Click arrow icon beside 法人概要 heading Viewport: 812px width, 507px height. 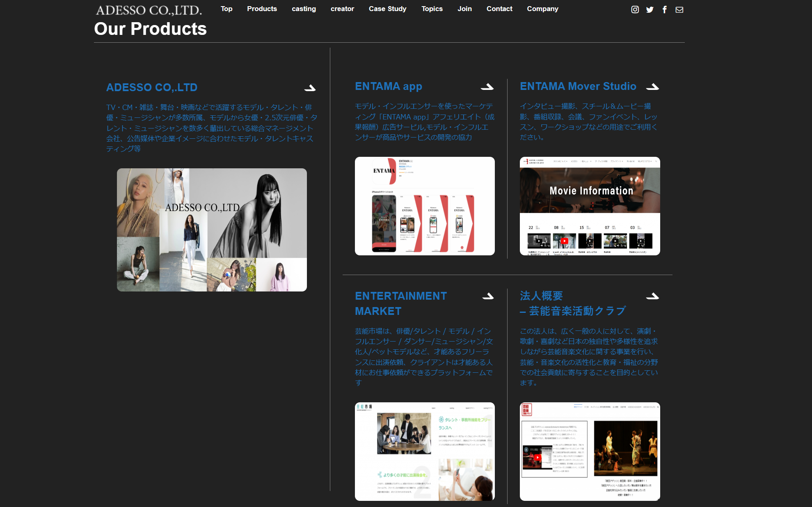652,296
